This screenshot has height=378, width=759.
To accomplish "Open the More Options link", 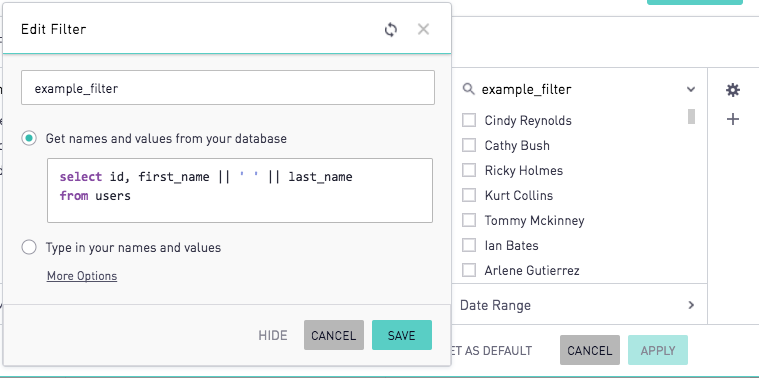I will (x=82, y=276).
